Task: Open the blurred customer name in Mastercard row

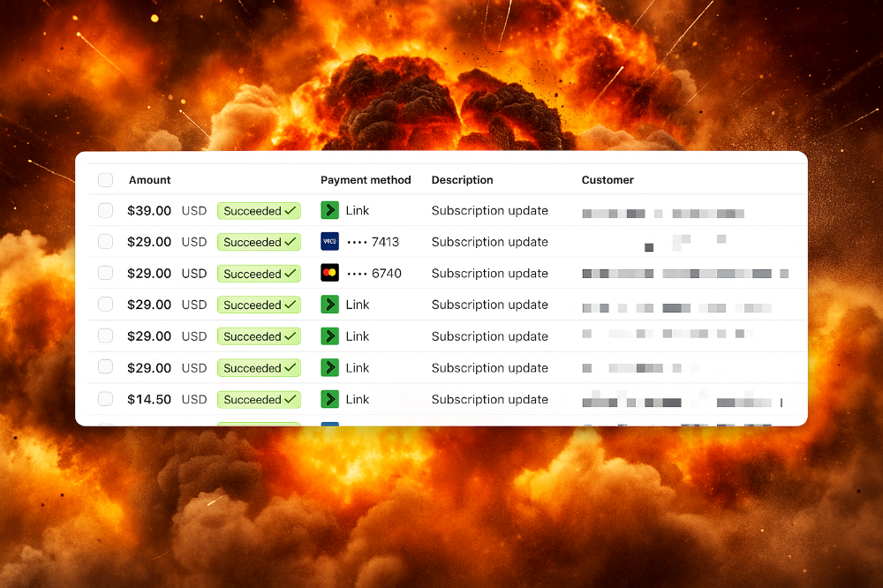Action: (684, 274)
